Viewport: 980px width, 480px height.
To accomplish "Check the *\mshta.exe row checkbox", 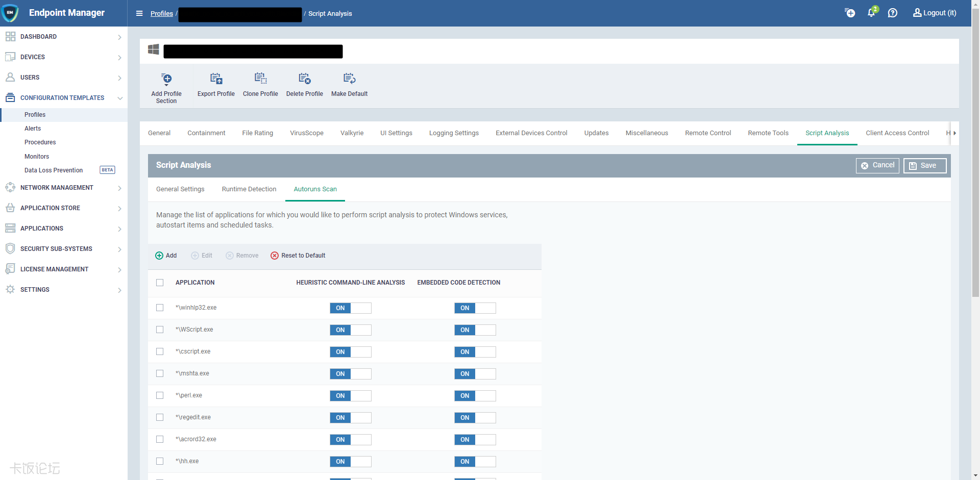I will 160,373.
